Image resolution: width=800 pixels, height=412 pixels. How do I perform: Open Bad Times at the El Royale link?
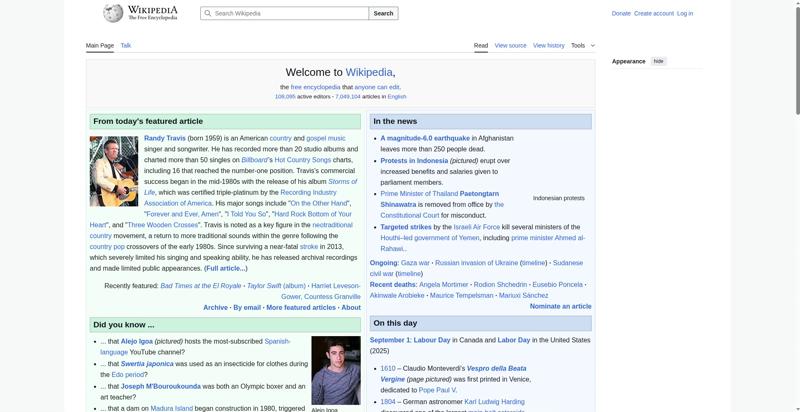tap(201, 286)
